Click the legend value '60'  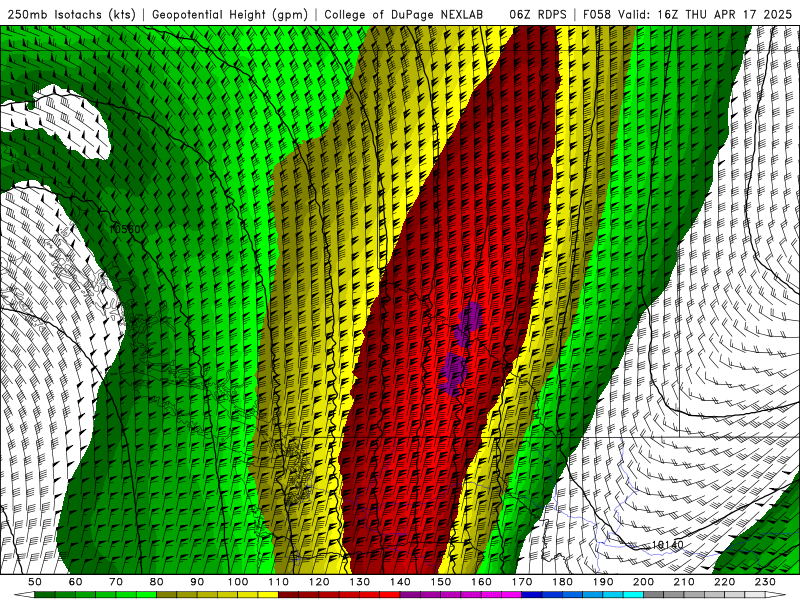pyautogui.click(x=76, y=582)
